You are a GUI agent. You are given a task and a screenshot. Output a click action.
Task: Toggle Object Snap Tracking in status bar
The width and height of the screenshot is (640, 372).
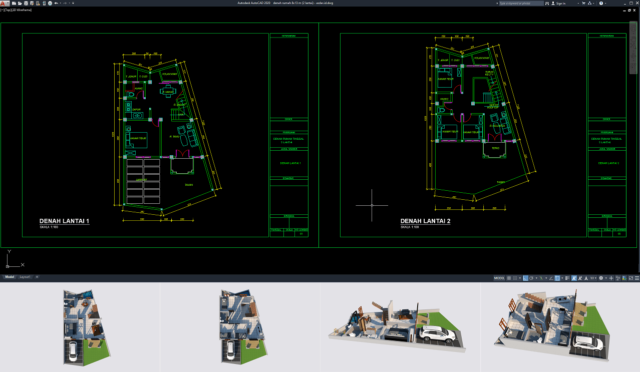pos(551,278)
